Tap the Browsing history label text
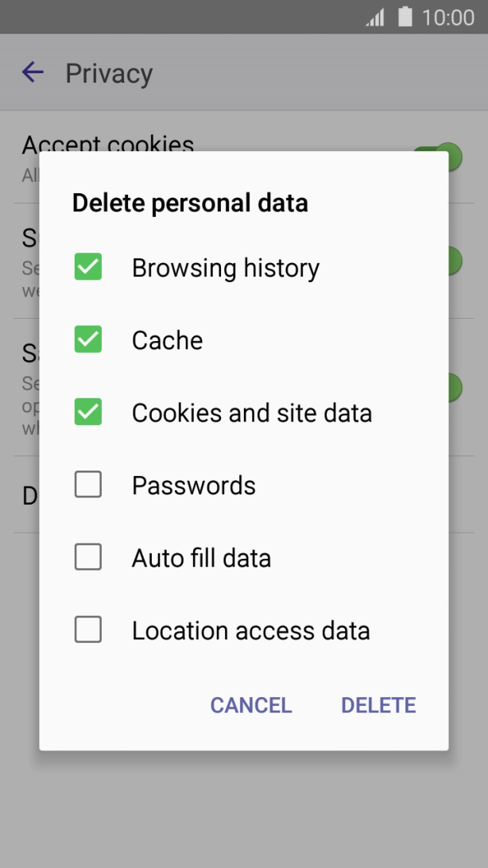 pos(226,267)
